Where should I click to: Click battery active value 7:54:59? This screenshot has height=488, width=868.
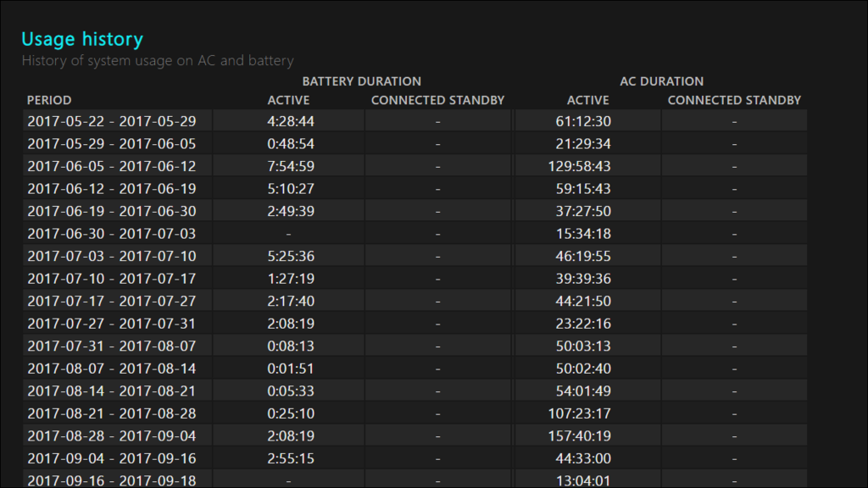click(291, 166)
